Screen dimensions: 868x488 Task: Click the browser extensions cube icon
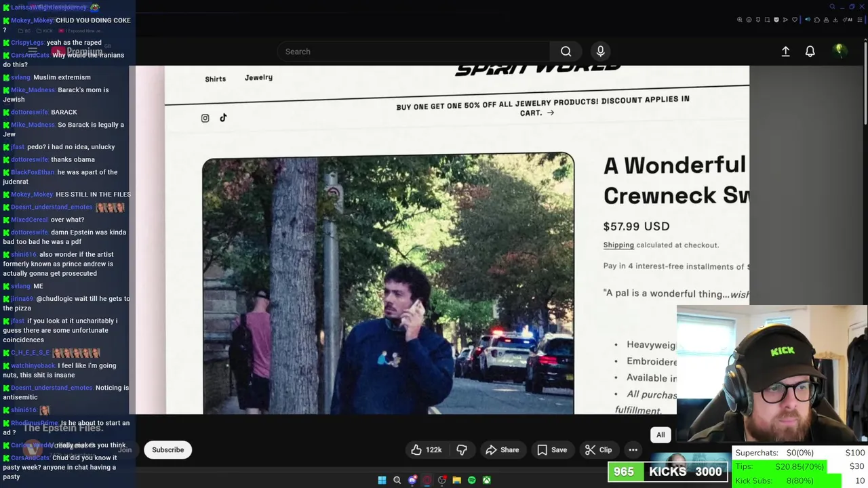[x=817, y=20]
